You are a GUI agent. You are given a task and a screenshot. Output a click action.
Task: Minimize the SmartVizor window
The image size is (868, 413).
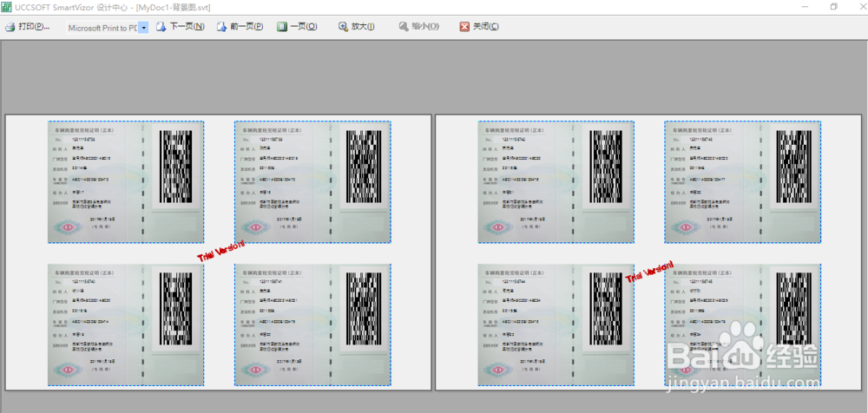click(804, 7)
